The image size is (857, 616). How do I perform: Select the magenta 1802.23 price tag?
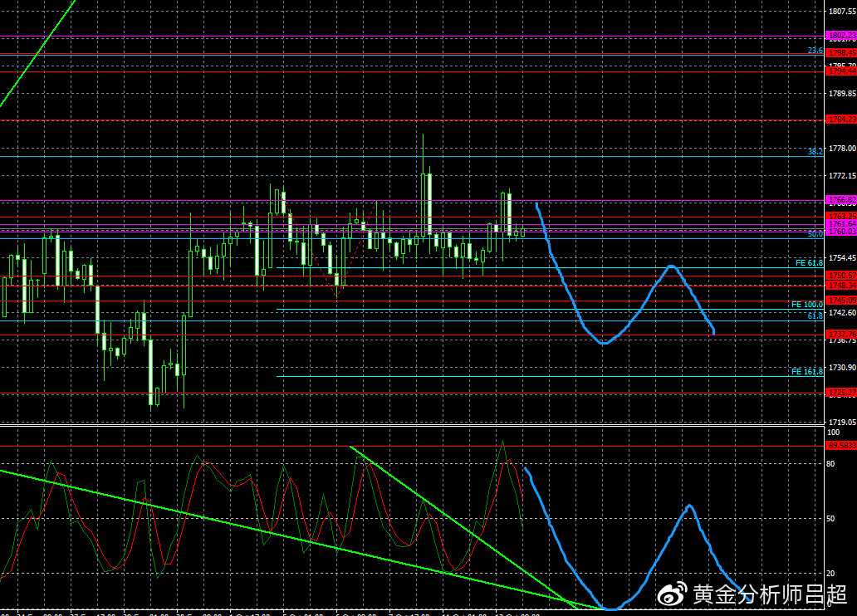click(x=840, y=35)
